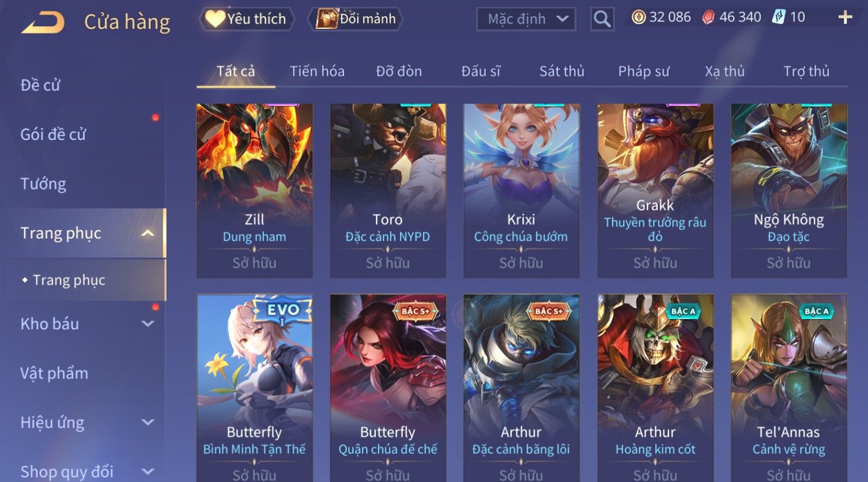Open Zill Dung nham skin card
The width and height of the screenshot is (868, 482).
point(255,191)
